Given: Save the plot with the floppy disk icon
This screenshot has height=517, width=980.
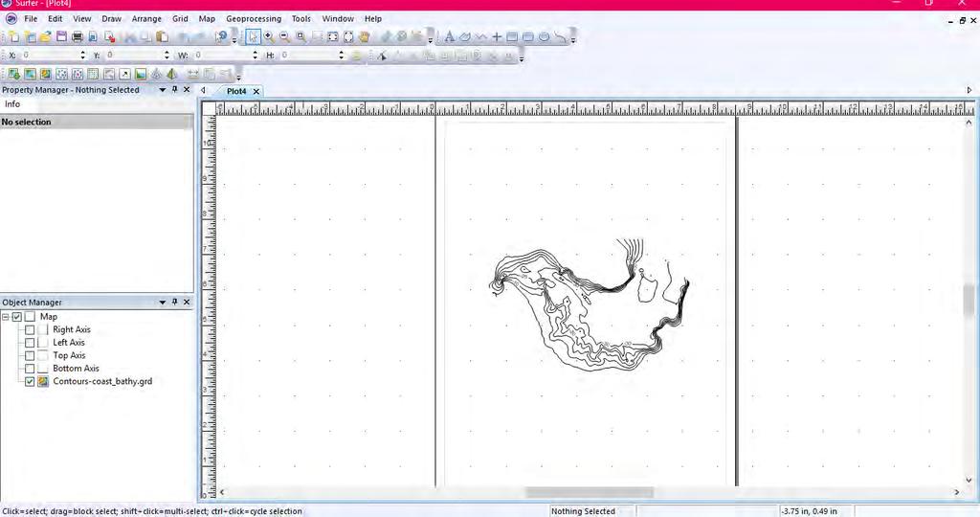Looking at the screenshot, I should pos(61,37).
